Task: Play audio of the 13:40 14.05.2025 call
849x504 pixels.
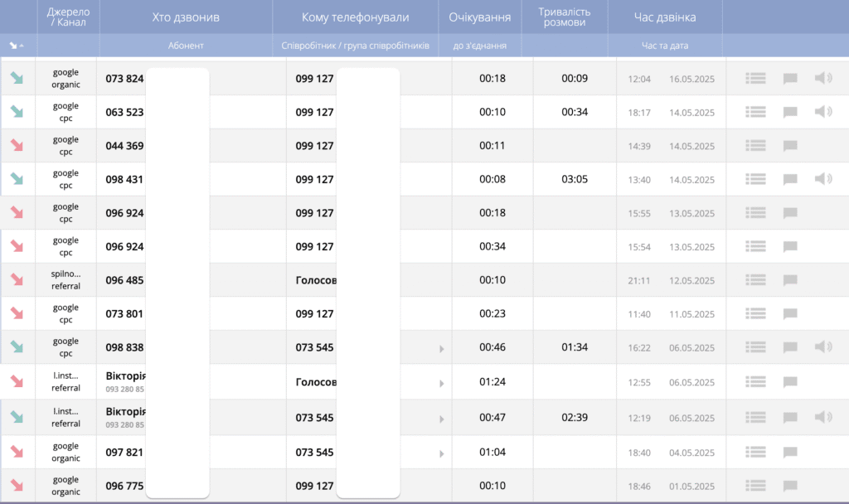Action: click(822, 179)
